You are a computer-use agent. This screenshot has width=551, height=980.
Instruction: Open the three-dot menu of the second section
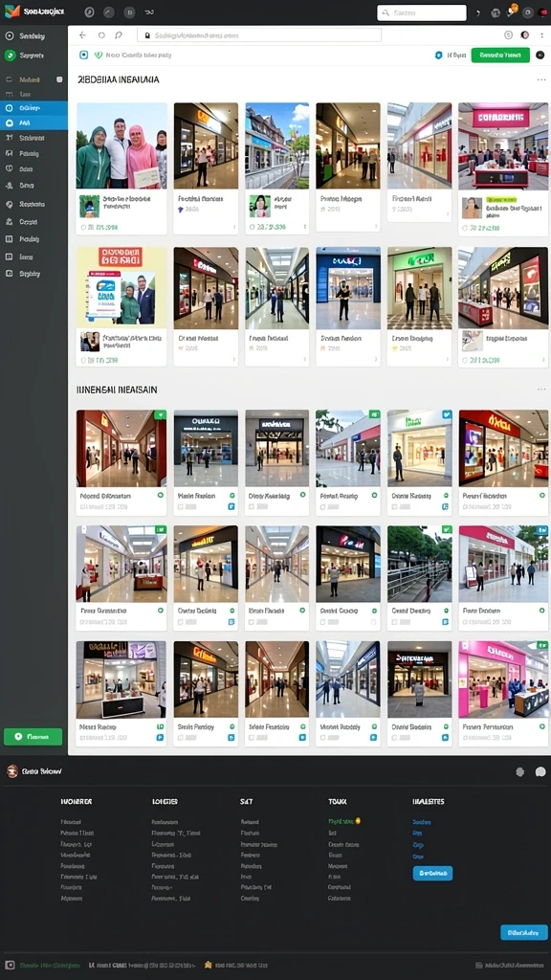(x=541, y=390)
